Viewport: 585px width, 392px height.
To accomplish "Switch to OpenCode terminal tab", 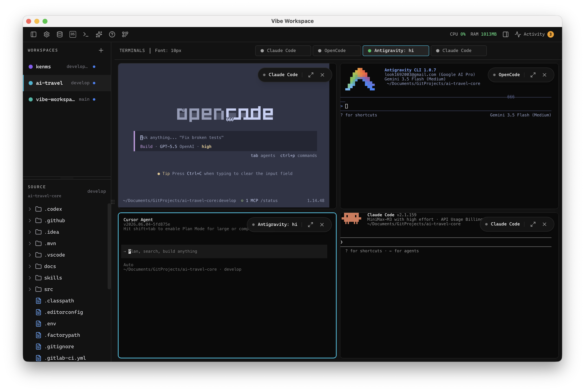I will point(337,51).
